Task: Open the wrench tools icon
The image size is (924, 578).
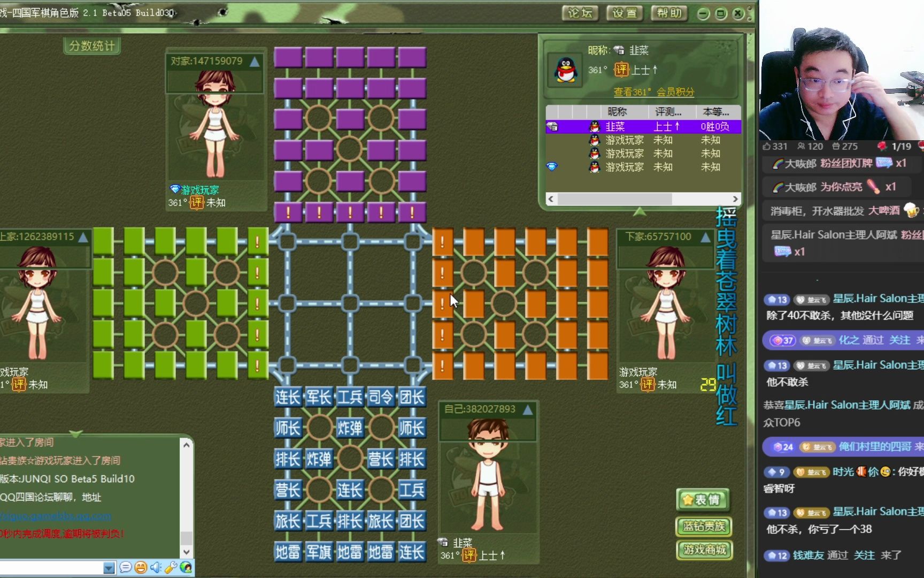Action: [171, 567]
